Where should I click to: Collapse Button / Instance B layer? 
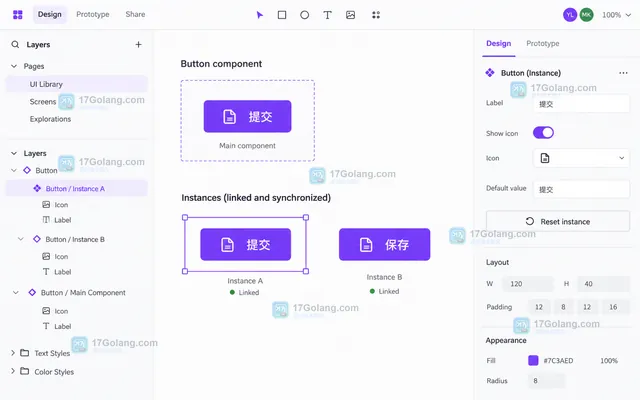pos(20,239)
